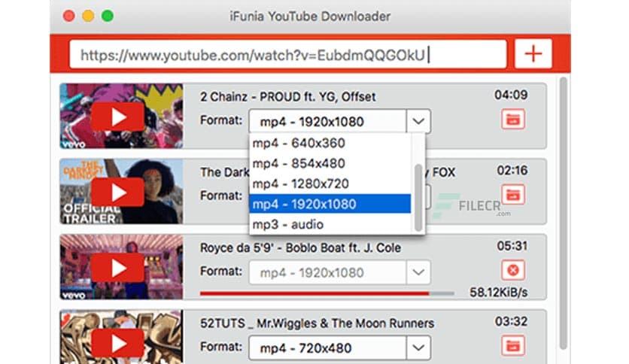Maximize the window with green button

tap(108, 16)
